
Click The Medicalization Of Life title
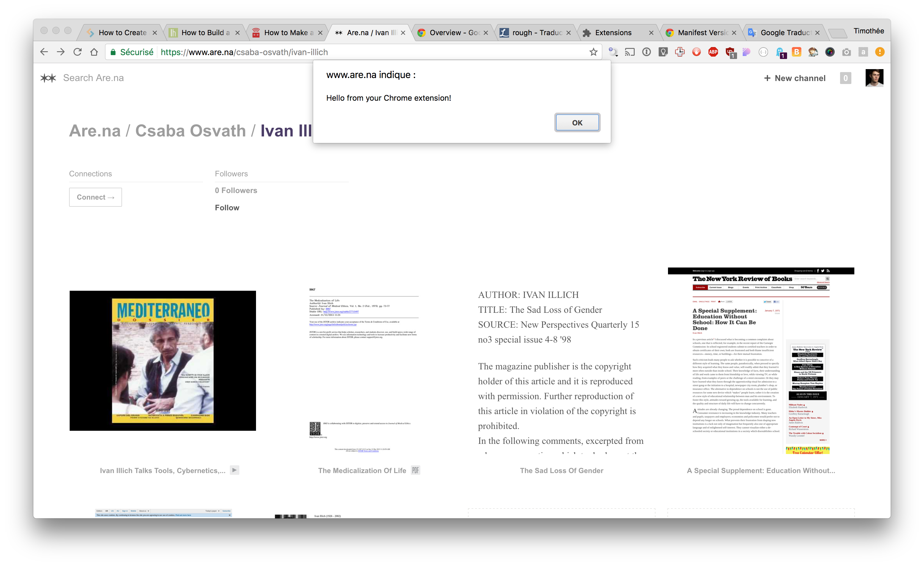point(362,470)
